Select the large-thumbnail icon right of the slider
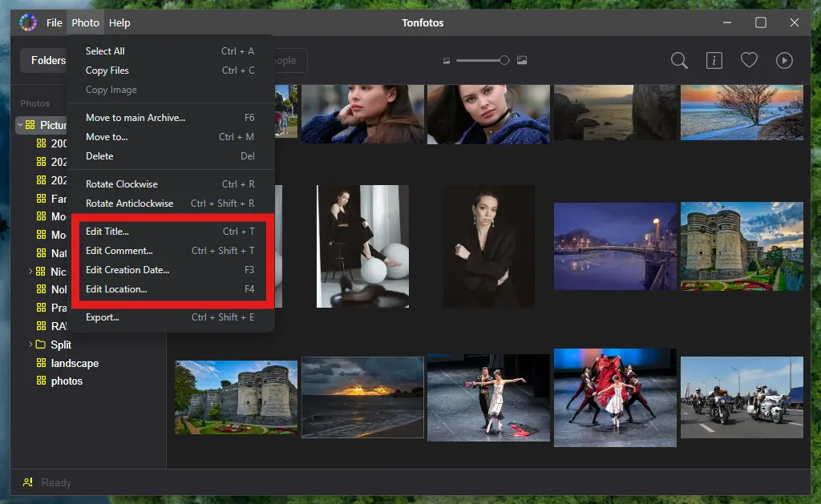The height and width of the screenshot is (504, 821). [x=521, y=60]
